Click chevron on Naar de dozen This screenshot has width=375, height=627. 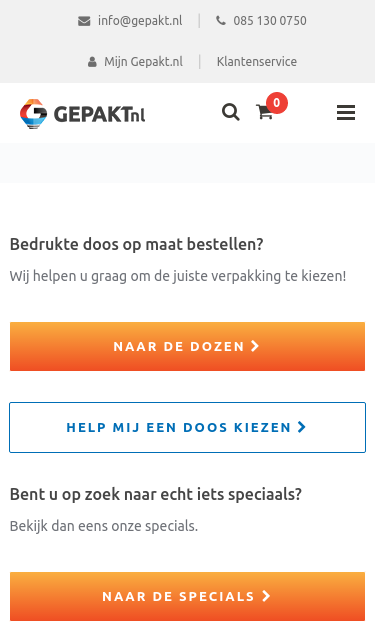click(x=255, y=346)
